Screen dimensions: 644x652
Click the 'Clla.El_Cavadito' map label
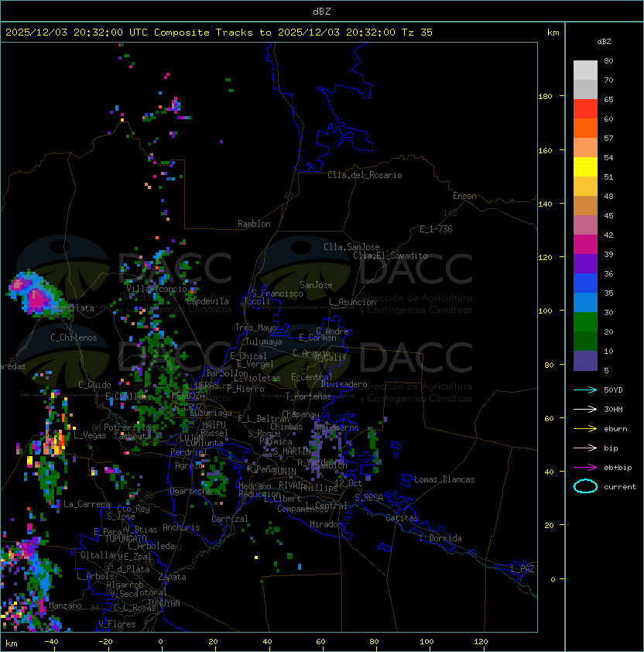click(390, 256)
